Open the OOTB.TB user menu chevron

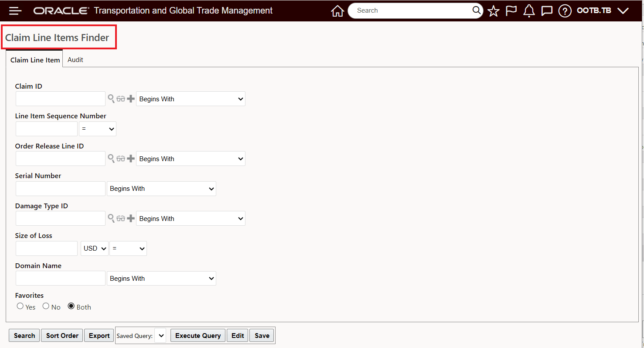623,10
